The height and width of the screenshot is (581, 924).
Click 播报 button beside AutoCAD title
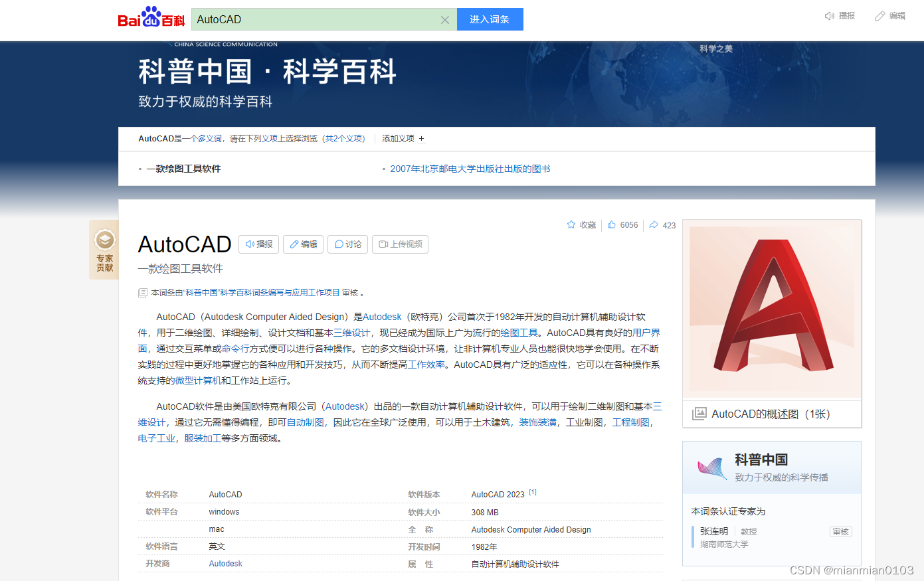[x=258, y=244]
